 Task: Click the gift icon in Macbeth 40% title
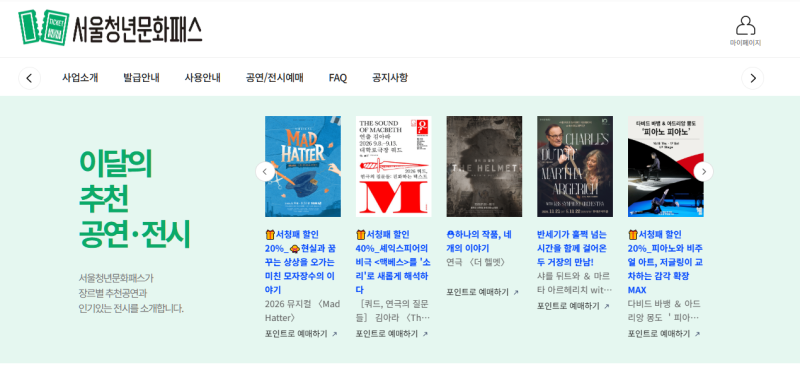pyautogui.click(x=361, y=235)
